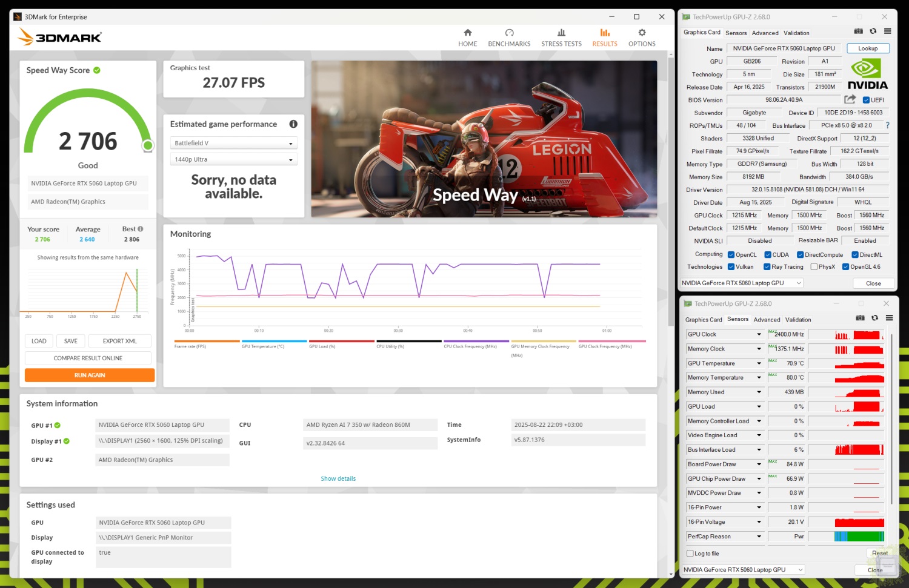Toggle the DirectCompute checkbox
Screen dimensions: 909x588
800,255
